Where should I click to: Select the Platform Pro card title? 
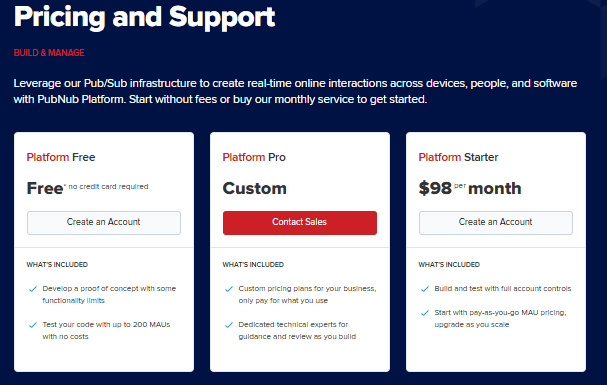[x=254, y=157]
